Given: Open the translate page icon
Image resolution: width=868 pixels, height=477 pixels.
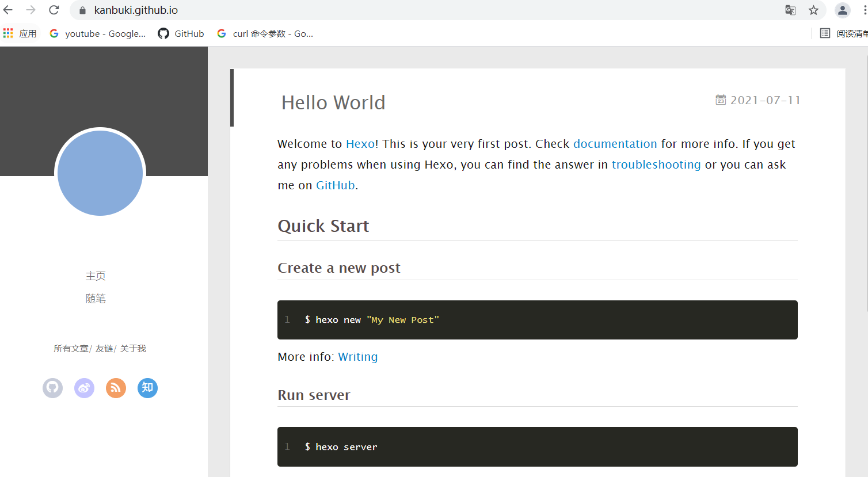Looking at the screenshot, I should click(790, 10).
